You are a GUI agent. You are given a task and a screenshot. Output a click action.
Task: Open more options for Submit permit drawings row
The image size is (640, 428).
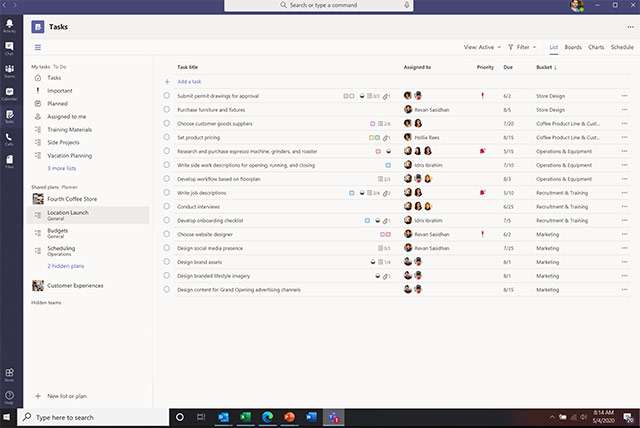coord(625,96)
